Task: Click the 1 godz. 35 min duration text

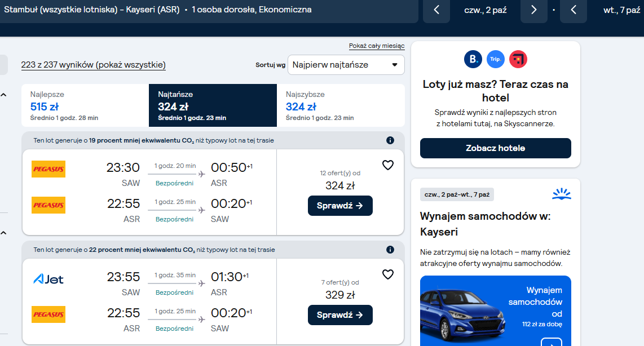Action: pyautogui.click(x=175, y=275)
